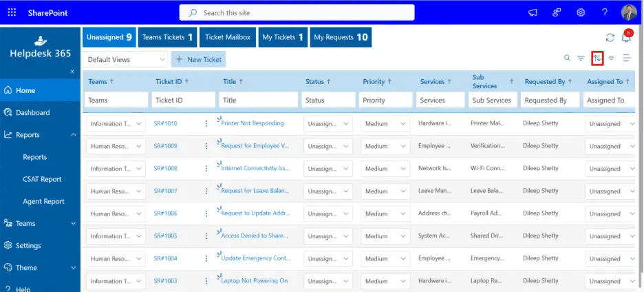Viewport: 644px width, 292px height.
Task: Sort by the Teams column arrow
Action: tap(111, 82)
